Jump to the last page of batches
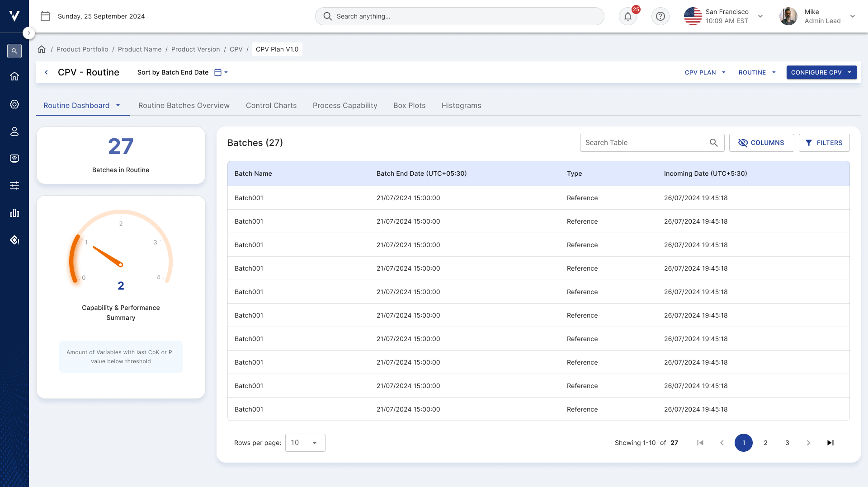The height and width of the screenshot is (487, 868). pos(830,443)
